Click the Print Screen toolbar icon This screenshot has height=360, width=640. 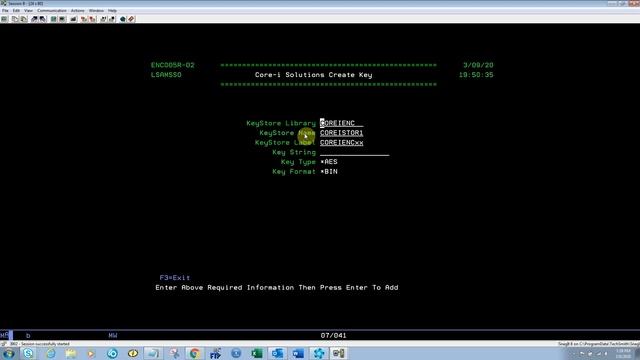(4, 19)
